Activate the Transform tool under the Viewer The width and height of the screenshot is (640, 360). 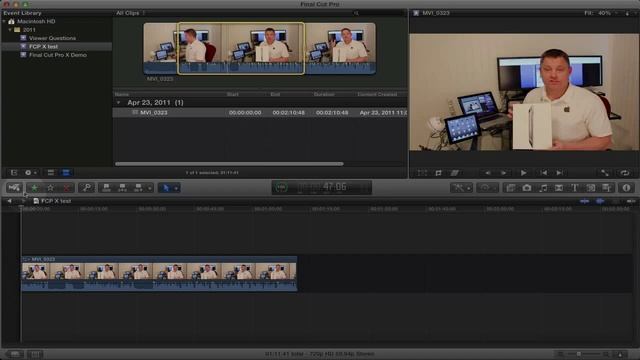tap(422, 173)
